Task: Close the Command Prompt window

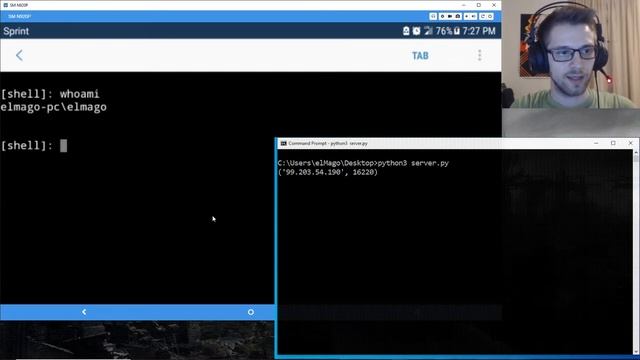Action: tap(630, 143)
